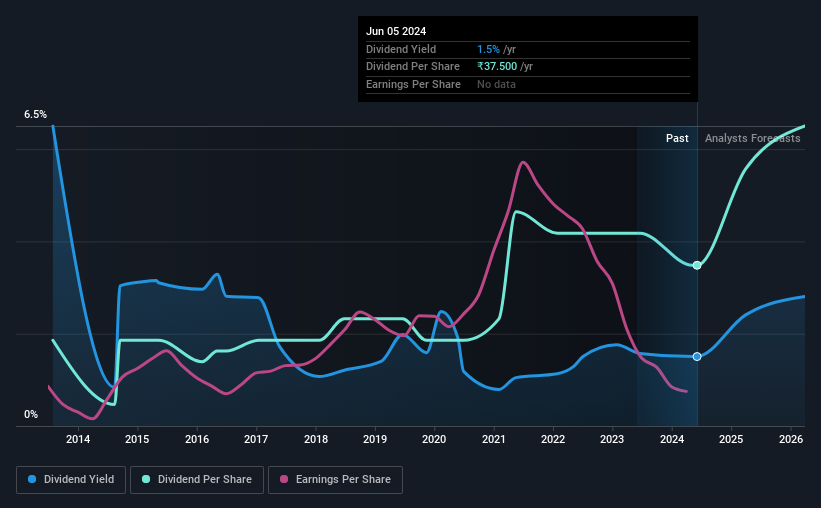The width and height of the screenshot is (821, 508).
Task: Toggle the Dividend Per Share legend series
Action: tap(197, 480)
